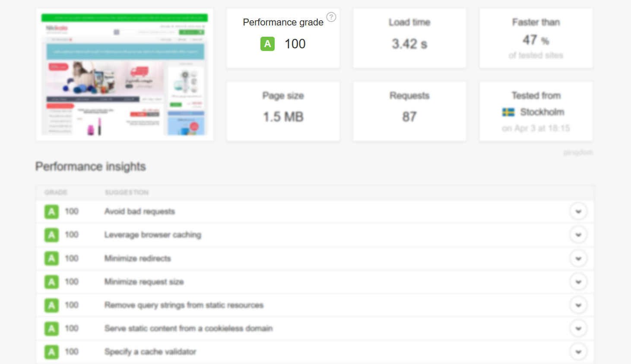The height and width of the screenshot is (364, 631).
Task: Click the score 100 in the Minimize redirects row
Action: pyautogui.click(x=72, y=258)
